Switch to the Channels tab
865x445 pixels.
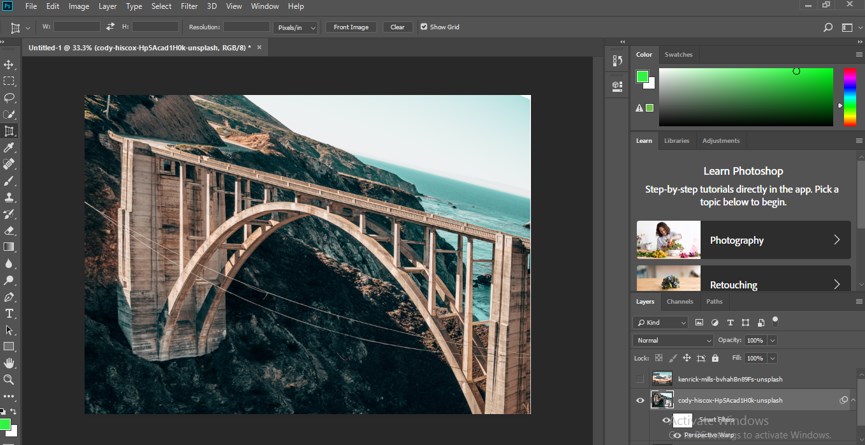(680, 302)
